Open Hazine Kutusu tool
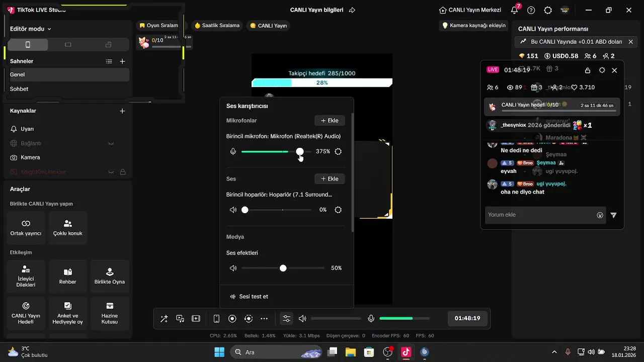Image resolution: width=644 pixels, height=362 pixels. point(110,313)
